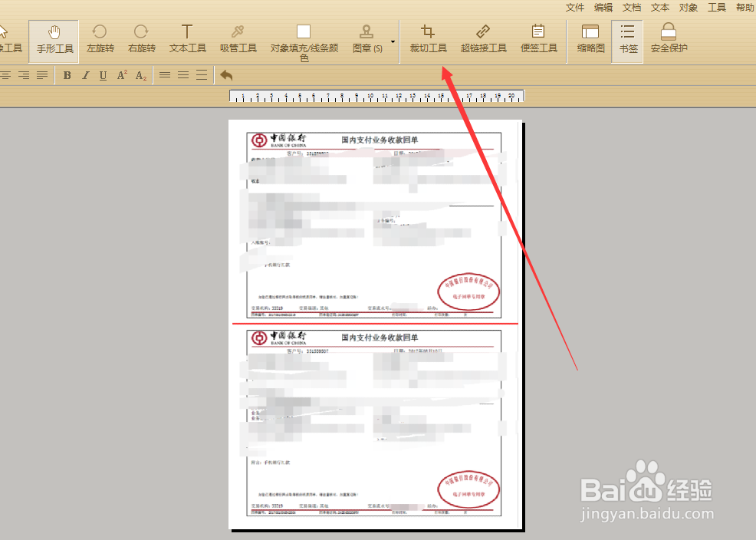The height and width of the screenshot is (540, 756).
Task: Show the 缩略图 thumbnail panel
Action: tap(590, 40)
